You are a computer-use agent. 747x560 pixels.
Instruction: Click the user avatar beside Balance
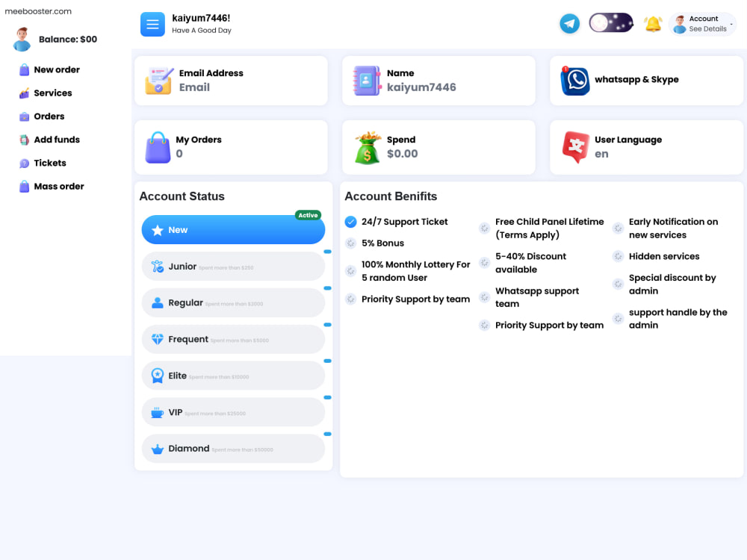(22, 39)
